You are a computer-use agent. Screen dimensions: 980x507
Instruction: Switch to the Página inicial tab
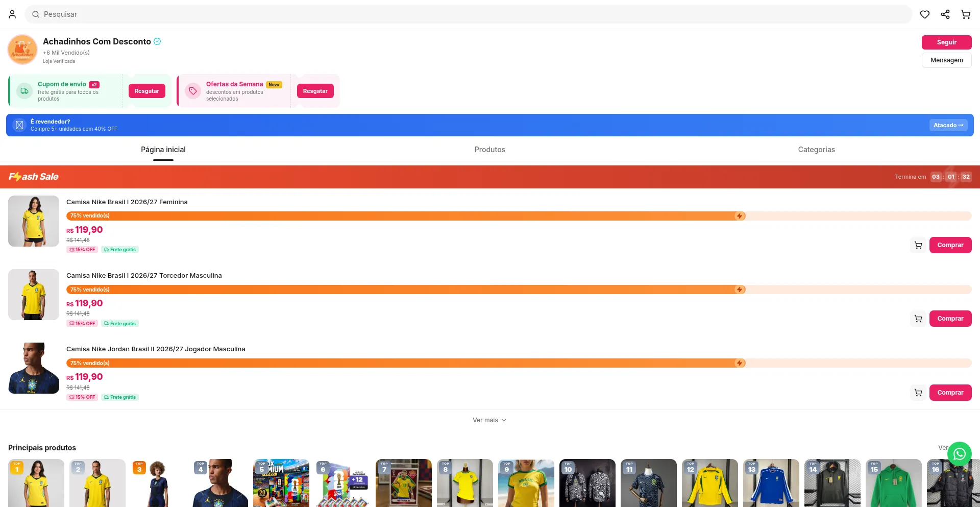pyautogui.click(x=163, y=150)
